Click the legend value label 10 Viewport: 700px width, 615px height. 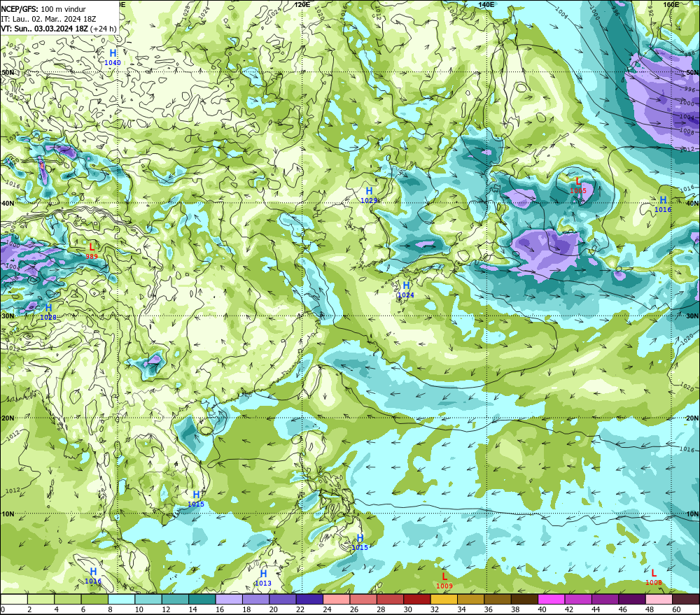pyautogui.click(x=139, y=609)
